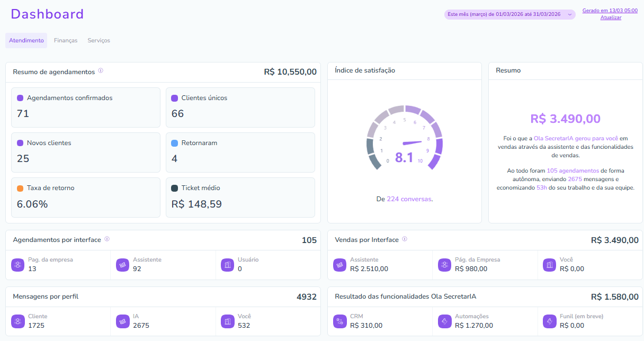644x341 pixels.
Task: Open the info tooltip beside Resumo de agendamentos
Action: (101, 70)
